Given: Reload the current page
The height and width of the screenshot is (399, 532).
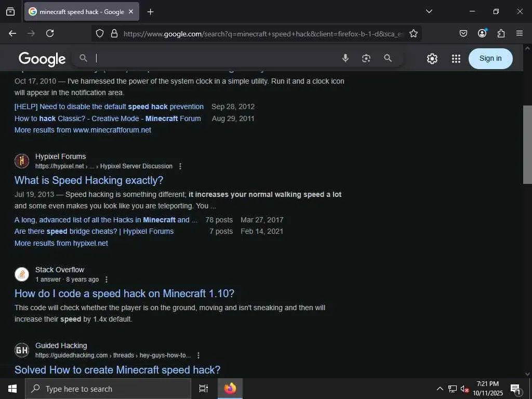Looking at the screenshot, I should tap(50, 33).
